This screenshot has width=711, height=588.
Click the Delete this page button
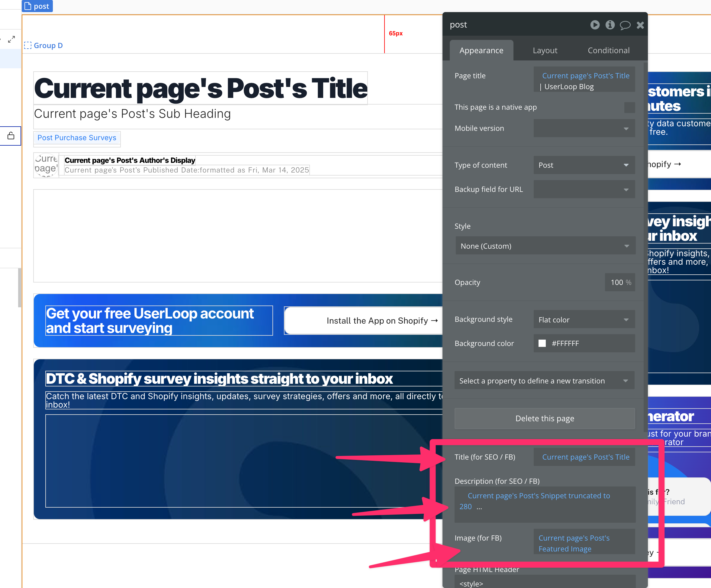point(544,418)
